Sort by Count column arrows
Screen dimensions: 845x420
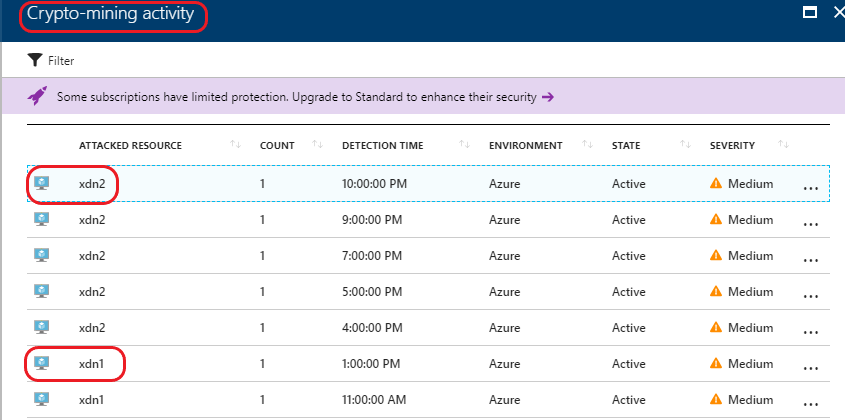(x=317, y=144)
